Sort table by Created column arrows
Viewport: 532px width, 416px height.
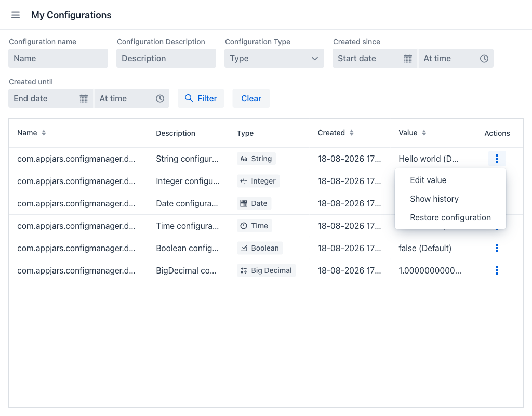click(x=352, y=133)
